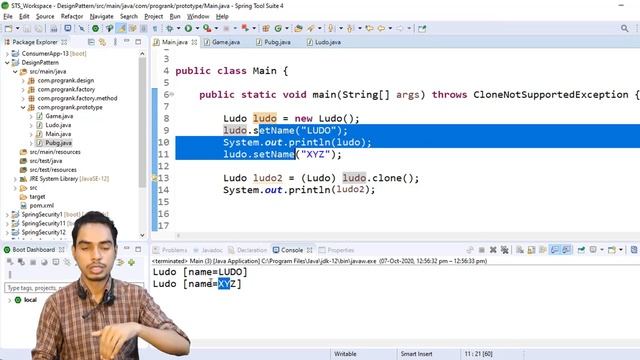This screenshot has width=640, height=360.
Task: Toggle Link with Editor in Package Explorer
Action: click(102, 42)
